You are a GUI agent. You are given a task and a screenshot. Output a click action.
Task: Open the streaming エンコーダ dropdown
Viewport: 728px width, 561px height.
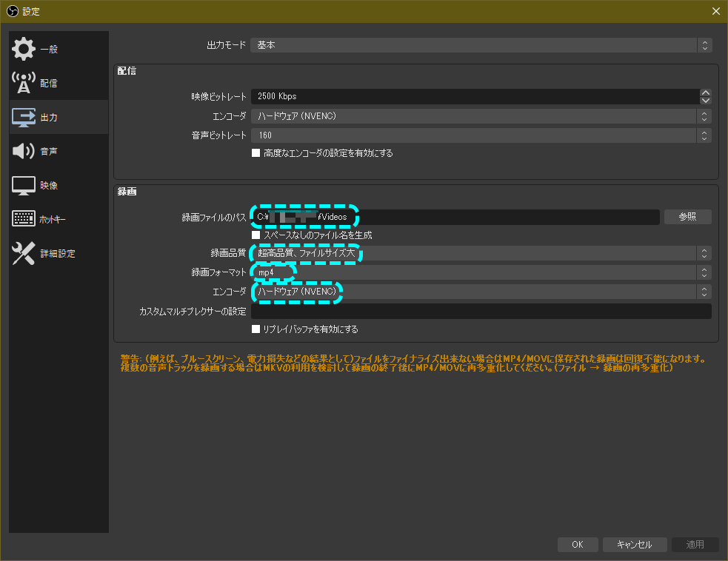(x=481, y=116)
